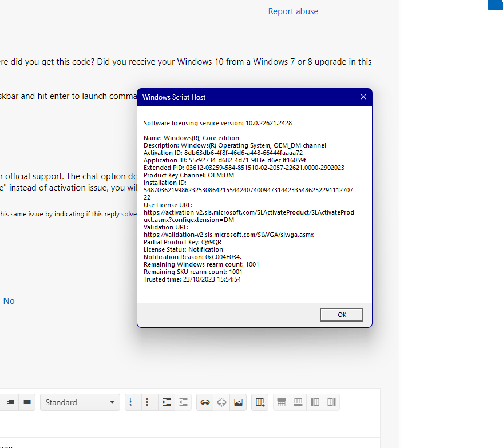
Task: Insert a numbered list
Action: tap(133, 402)
